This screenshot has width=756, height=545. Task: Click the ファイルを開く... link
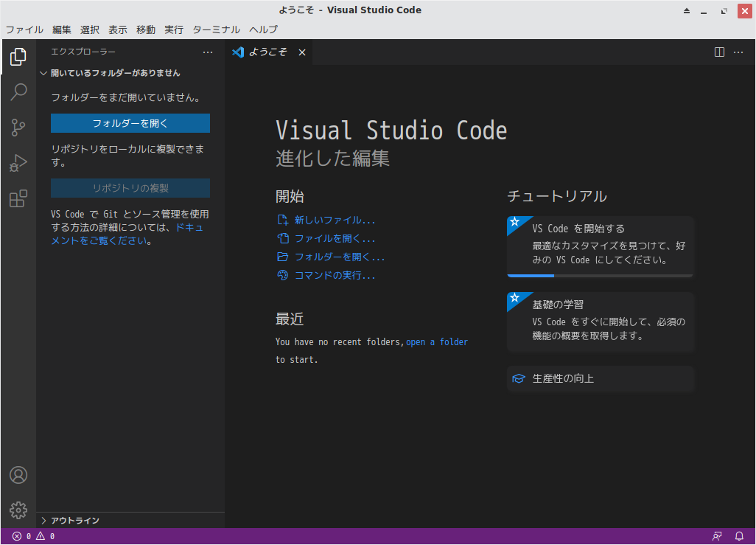point(335,238)
